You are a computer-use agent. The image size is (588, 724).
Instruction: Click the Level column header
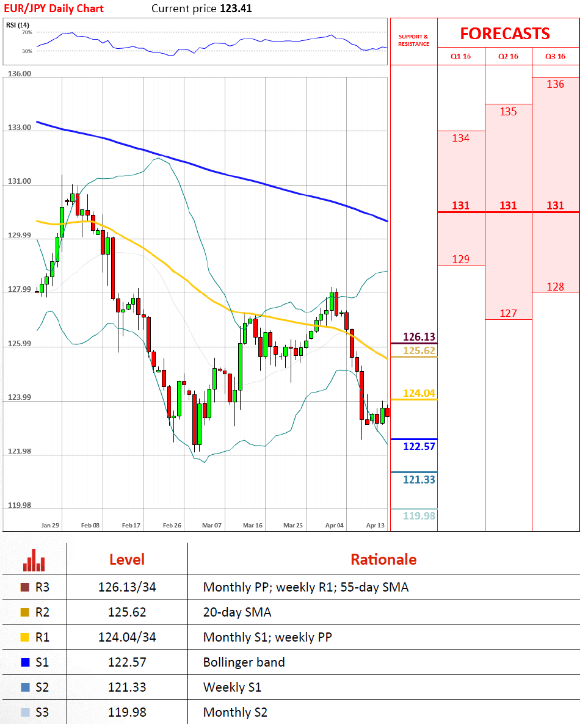click(127, 560)
